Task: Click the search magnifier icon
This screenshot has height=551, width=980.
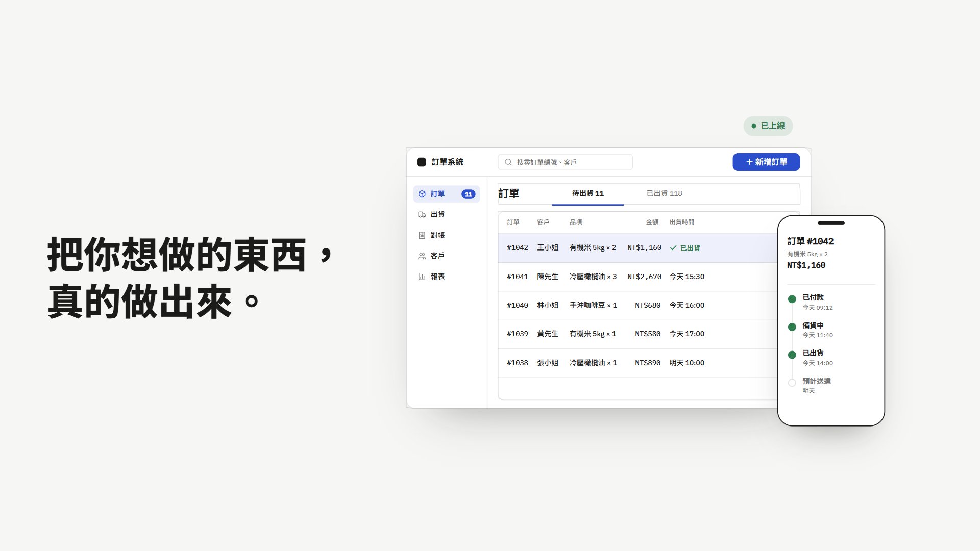Action: pyautogui.click(x=508, y=162)
